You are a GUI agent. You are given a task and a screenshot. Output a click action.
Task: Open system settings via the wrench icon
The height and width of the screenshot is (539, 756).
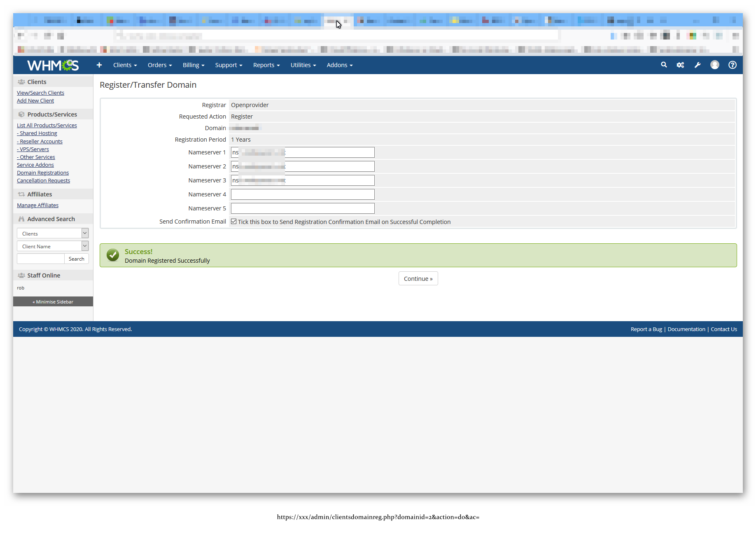(x=698, y=65)
